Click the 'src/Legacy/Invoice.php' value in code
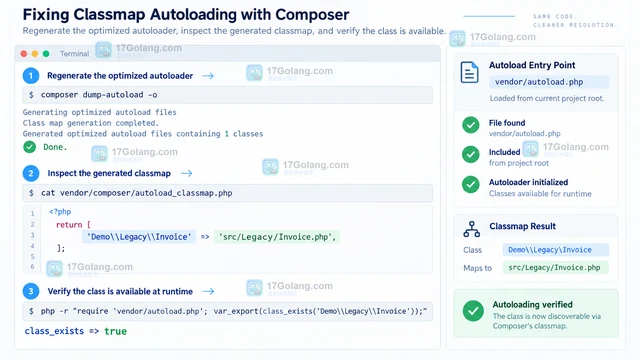 [x=277, y=237]
